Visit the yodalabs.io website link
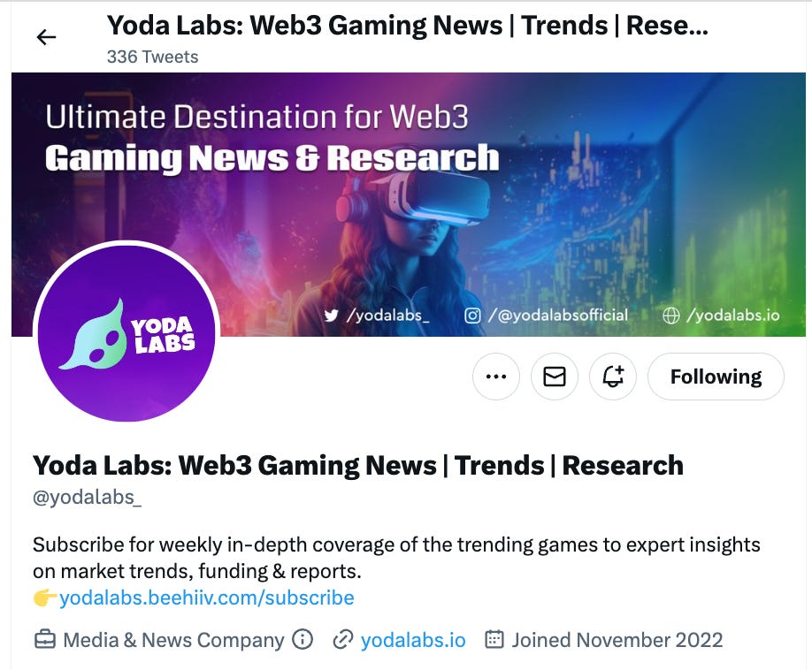 pyautogui.click(x=413, y=640)
